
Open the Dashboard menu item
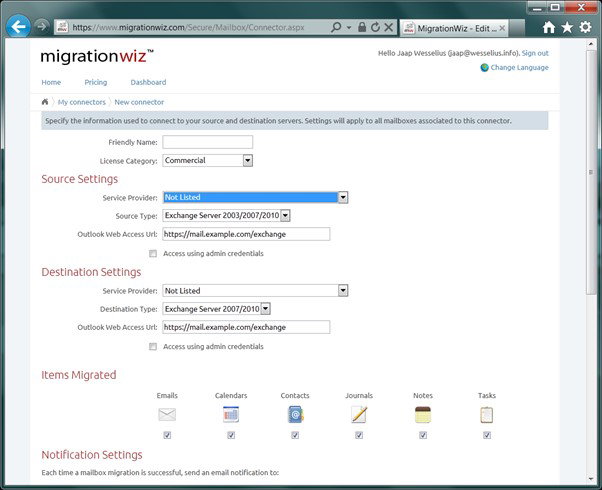[148, 82]
